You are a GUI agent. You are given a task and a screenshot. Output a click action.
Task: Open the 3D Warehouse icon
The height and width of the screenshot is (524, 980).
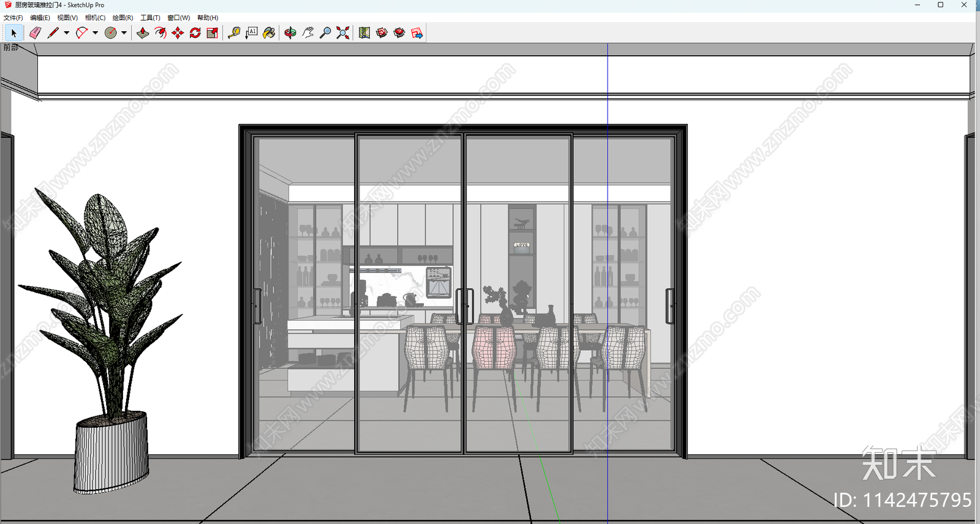[382, 33]
